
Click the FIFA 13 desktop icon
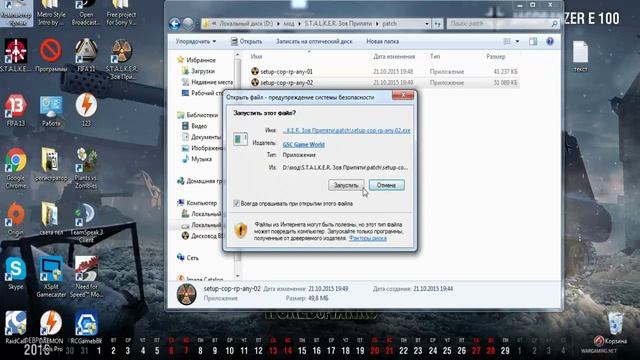(x=16, y=110)
